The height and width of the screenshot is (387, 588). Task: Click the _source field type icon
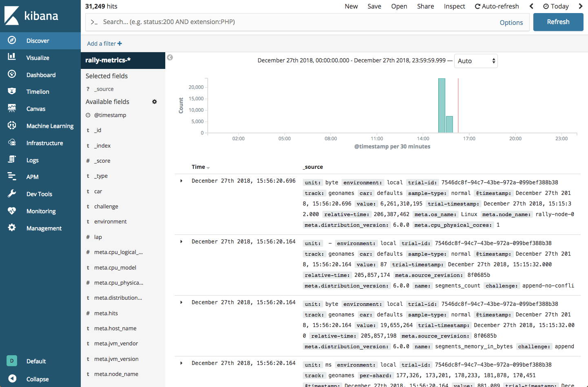click(x=88, y=89)
